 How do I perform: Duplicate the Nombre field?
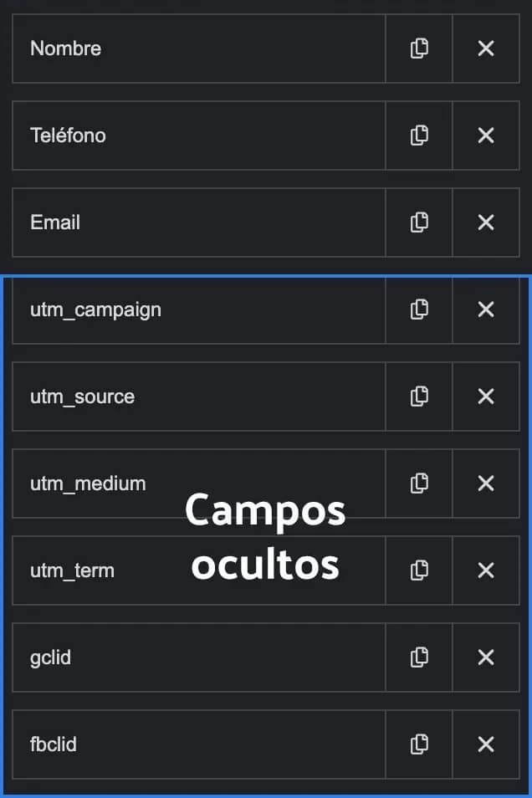click(419, 49)
